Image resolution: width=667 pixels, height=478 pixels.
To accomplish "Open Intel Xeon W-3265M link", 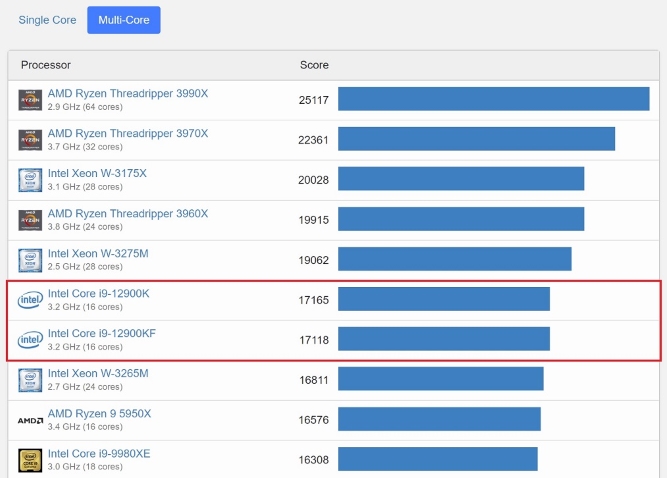I will pos(98,373).
